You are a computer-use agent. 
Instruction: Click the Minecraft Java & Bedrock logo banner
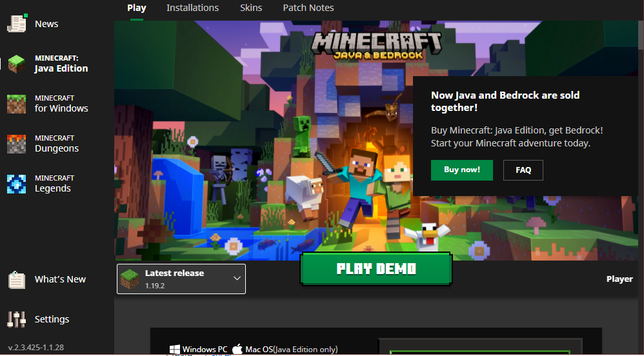coord(376,45)
